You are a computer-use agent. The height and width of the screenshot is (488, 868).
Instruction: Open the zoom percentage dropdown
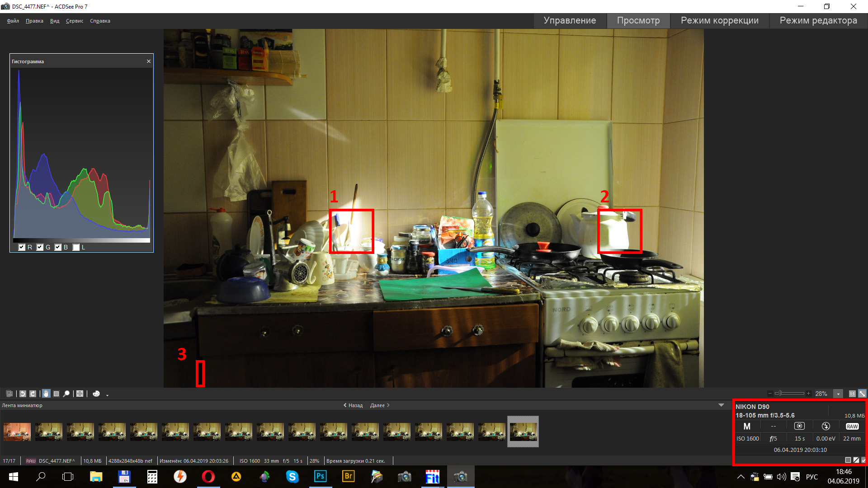(x=838, y=394)
